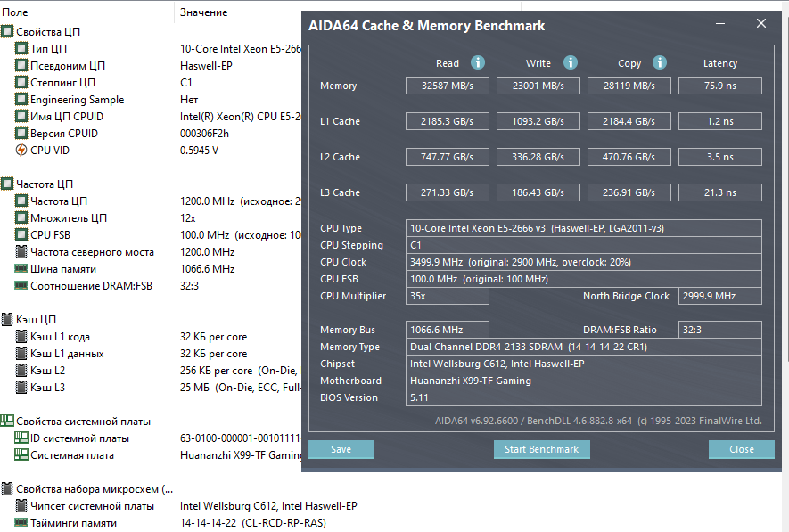789x532 pixels.
Task: Click the Copy info icon
Action: tap(660, 62)
